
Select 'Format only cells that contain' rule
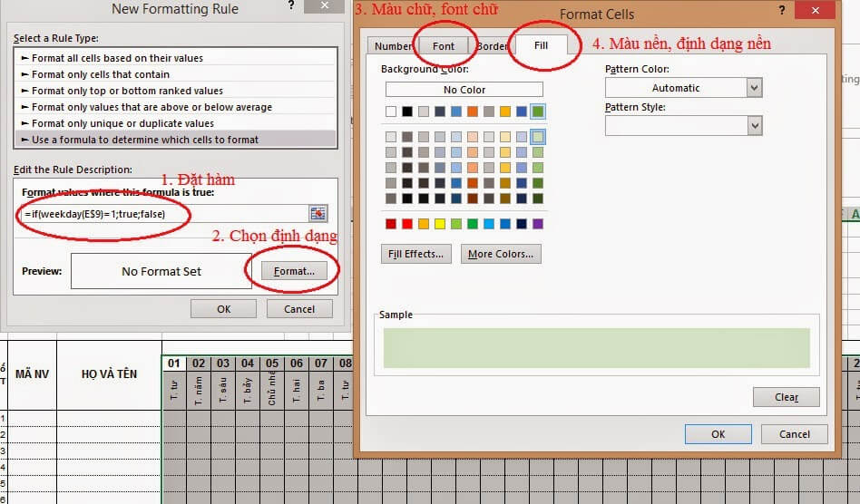[x=101, y=74]
